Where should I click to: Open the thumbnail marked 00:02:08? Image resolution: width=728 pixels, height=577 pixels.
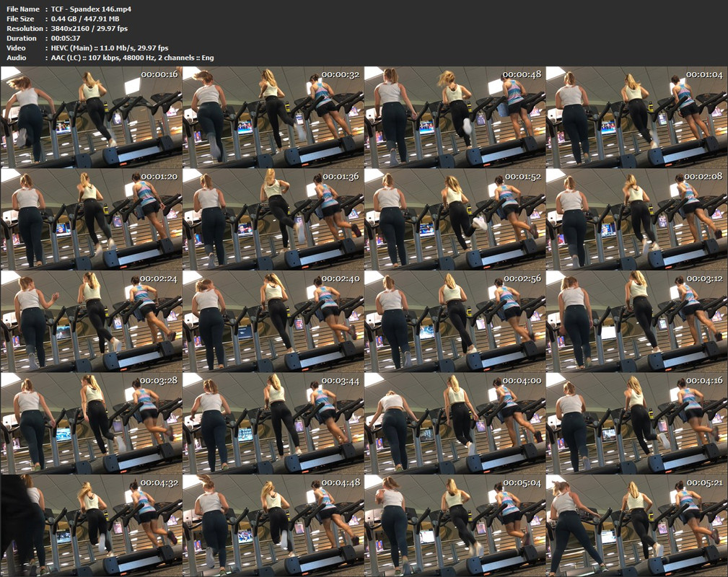click(x=636, y=219)
